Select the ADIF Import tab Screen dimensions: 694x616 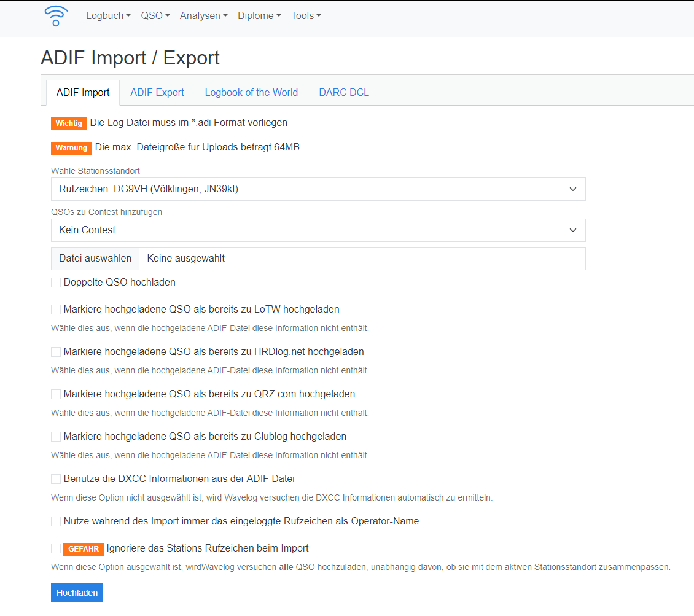(x=83, y=93)
